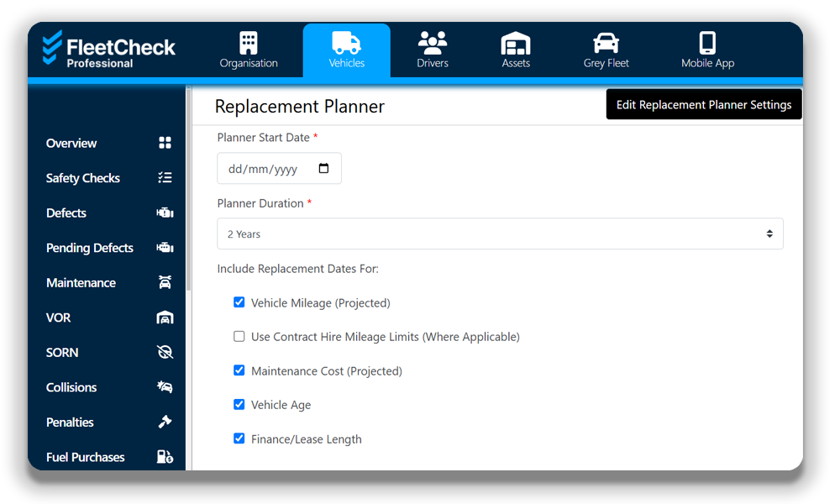Viewport: 840px width, 504px height.
Task: Click the Penalties gavel icon
Action: (x=165, y=423)
